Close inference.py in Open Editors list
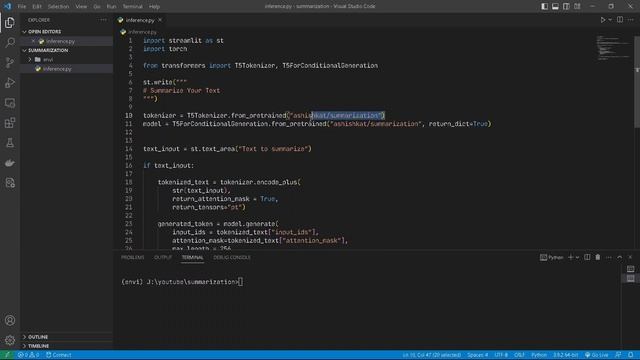The width and height of the screenshot is (640, 360). pos(33,41)
